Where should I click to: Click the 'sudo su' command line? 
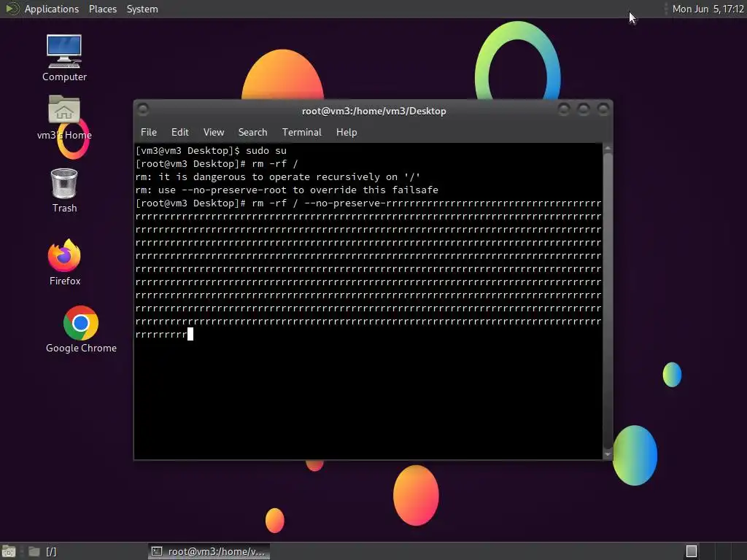coord(211,150)
